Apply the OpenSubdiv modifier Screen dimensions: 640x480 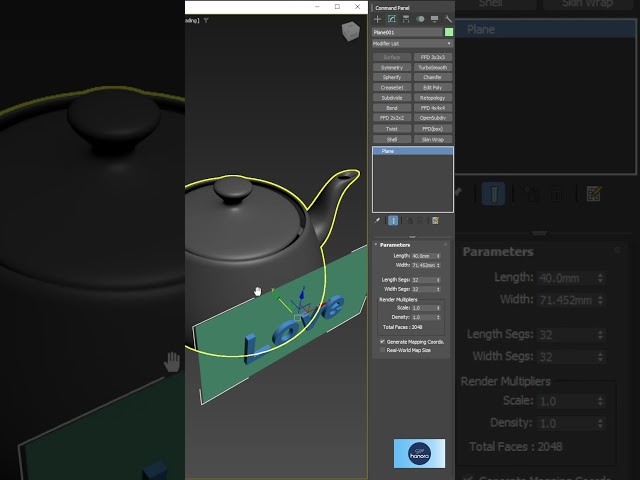coord(433,118)
